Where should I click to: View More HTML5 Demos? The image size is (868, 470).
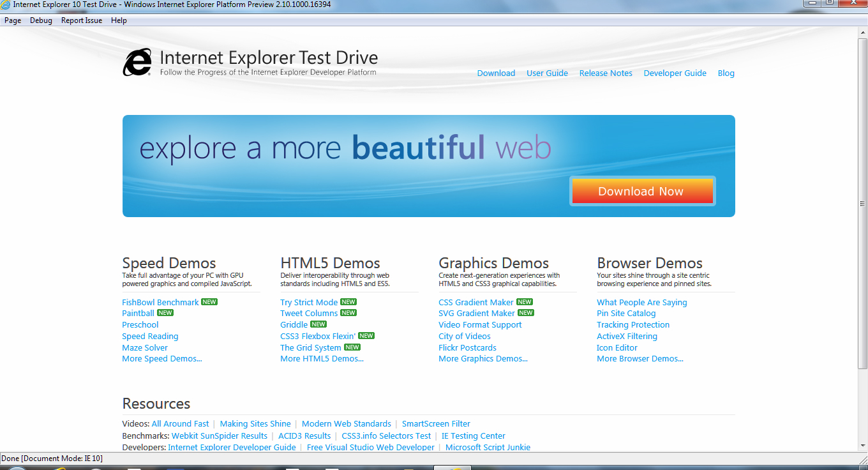(322, 359)
